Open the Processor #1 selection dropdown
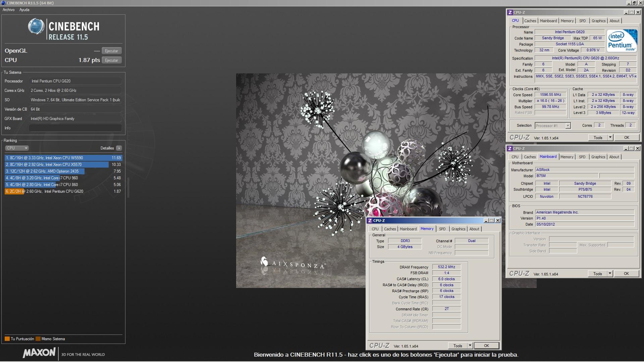This screenshot has height=362, width=644. (x=552, y=126)
